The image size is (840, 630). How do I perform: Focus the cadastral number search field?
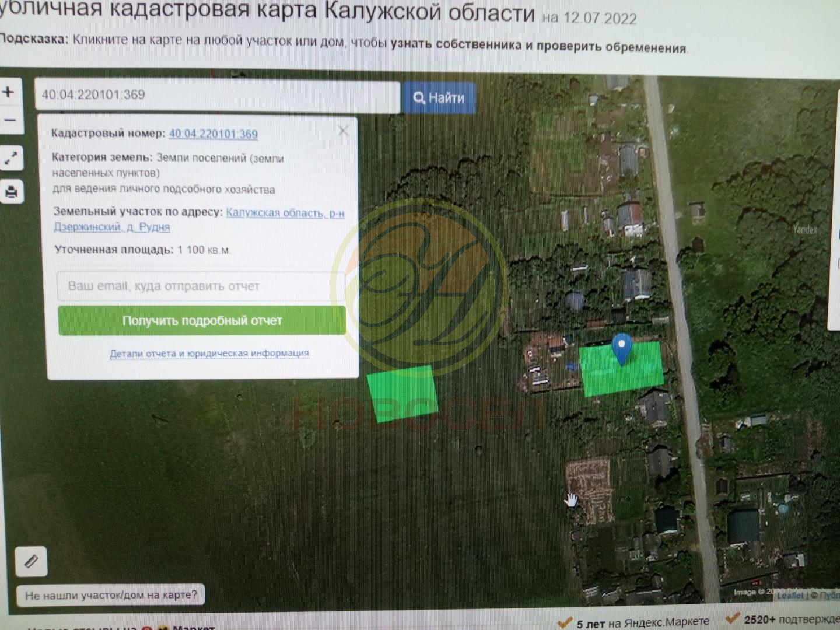[x=217, y=95]
